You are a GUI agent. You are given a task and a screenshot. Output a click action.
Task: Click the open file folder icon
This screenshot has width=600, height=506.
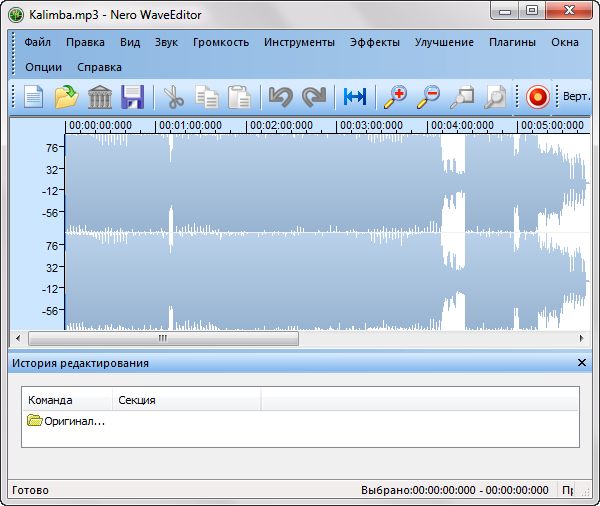pos(67,97)
